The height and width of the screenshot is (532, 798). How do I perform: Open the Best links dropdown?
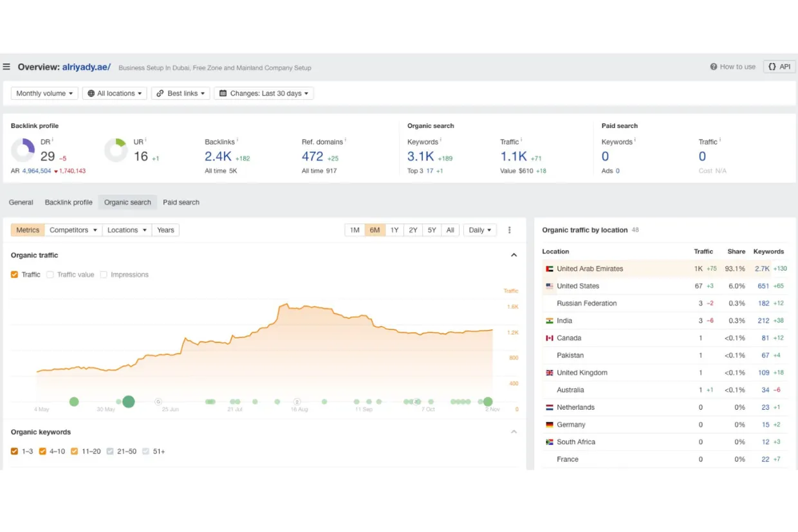click(x=181, y=93)
